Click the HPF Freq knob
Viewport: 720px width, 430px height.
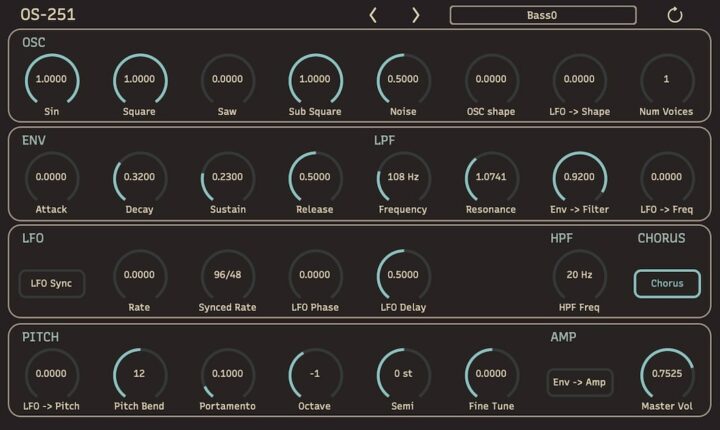[579, 275]
